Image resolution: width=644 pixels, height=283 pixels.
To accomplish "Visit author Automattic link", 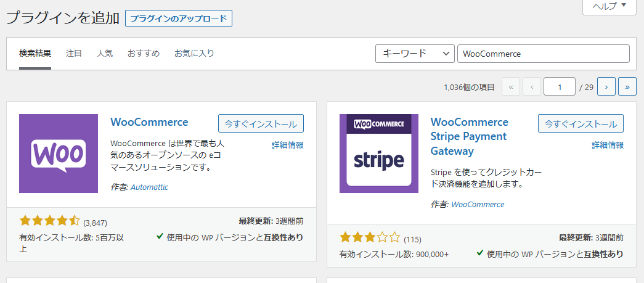I will coord(150,187).
